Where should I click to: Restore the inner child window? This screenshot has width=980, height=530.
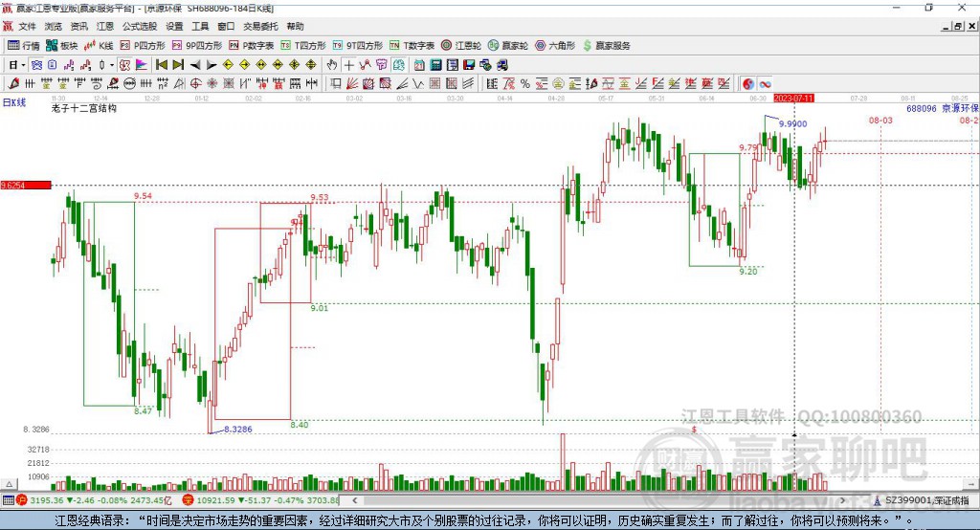[x=958, y=26]
